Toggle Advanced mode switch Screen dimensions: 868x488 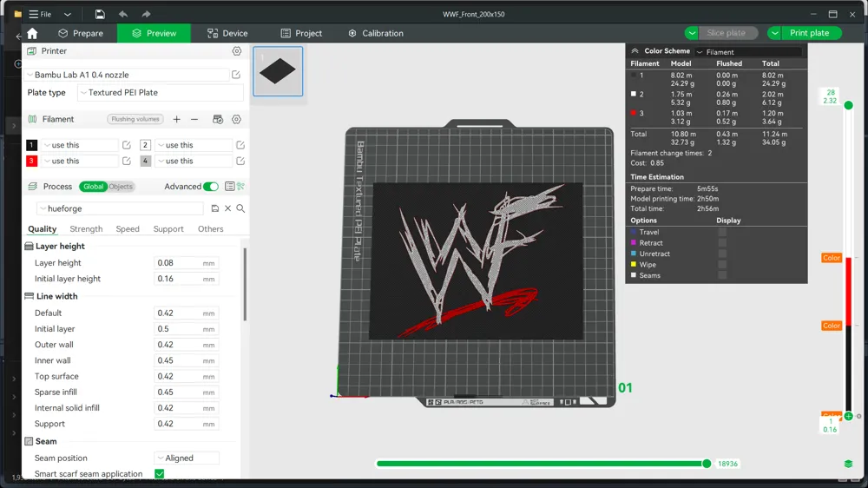(210, 187)
